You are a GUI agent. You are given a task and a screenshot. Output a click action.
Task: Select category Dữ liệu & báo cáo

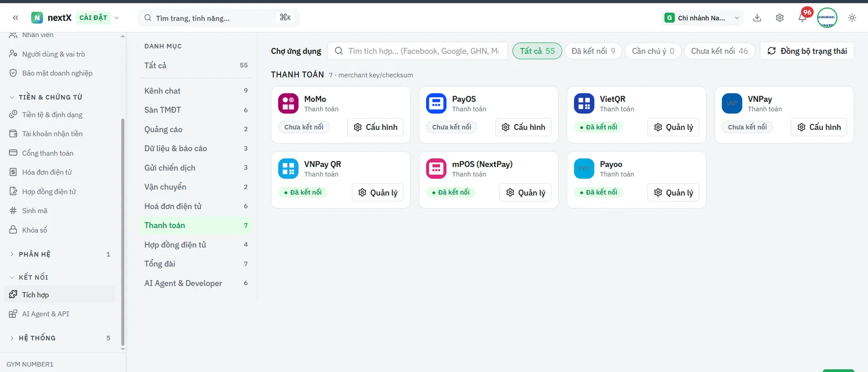pos(196,148)
